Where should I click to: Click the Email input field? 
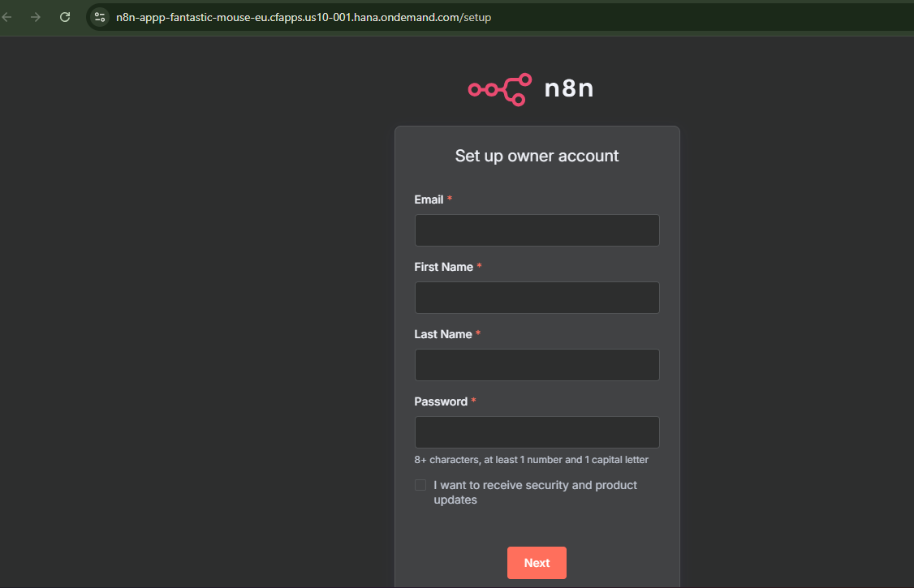tap(537, 230)
